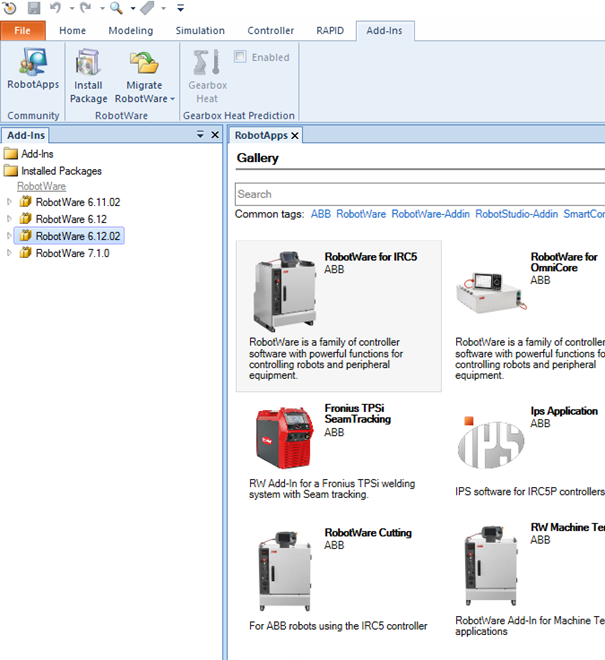Expand RobotWare 7.1.0 node

pyautogui.click(x=9, y=253)
